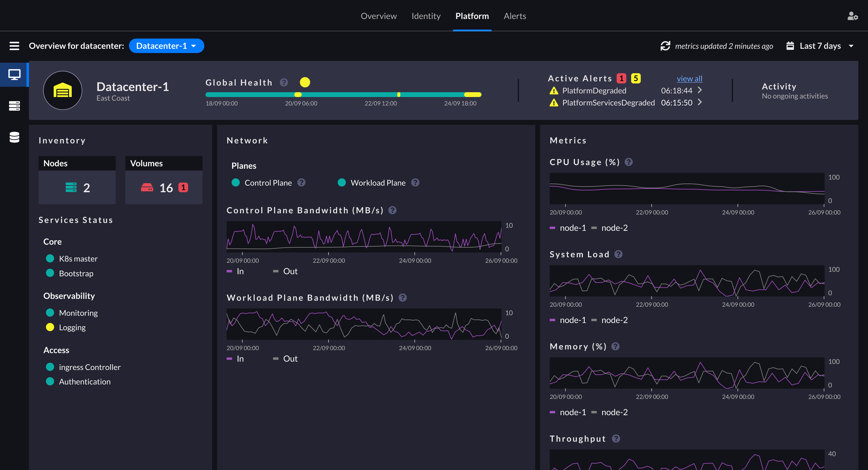The image size is (868, 470).
Task: Click the red Volumes alert badge
Action: pyautogui.click(x=183, y=187)
